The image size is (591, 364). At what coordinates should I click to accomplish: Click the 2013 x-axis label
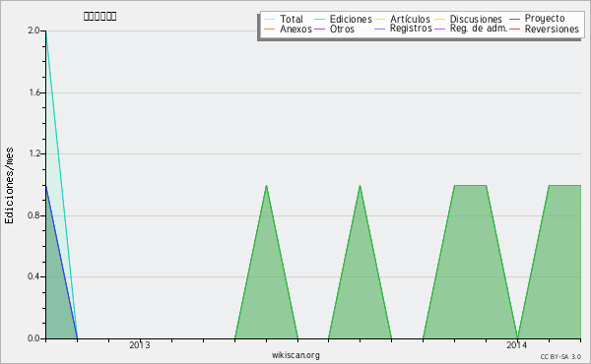coord(140,344)
